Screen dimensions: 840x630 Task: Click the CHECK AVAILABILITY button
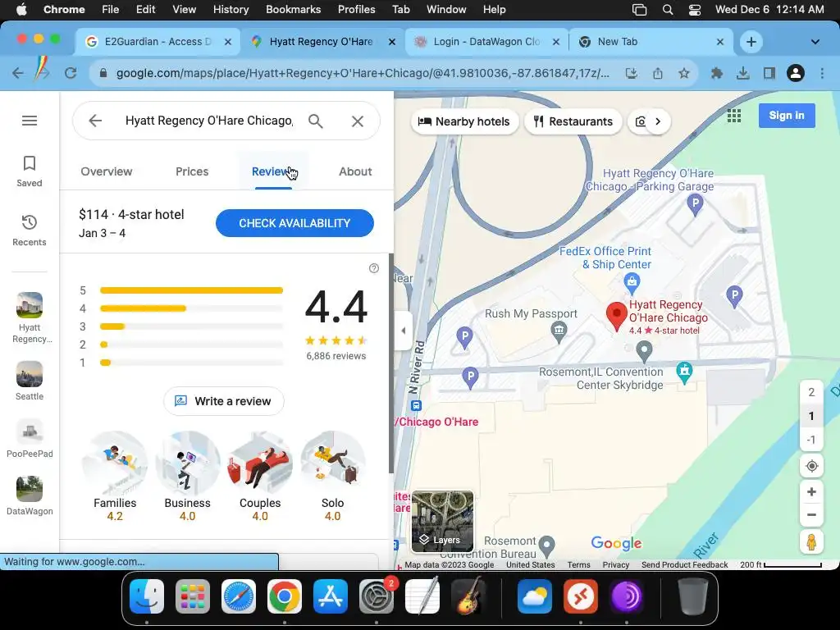tap(294, 223)
